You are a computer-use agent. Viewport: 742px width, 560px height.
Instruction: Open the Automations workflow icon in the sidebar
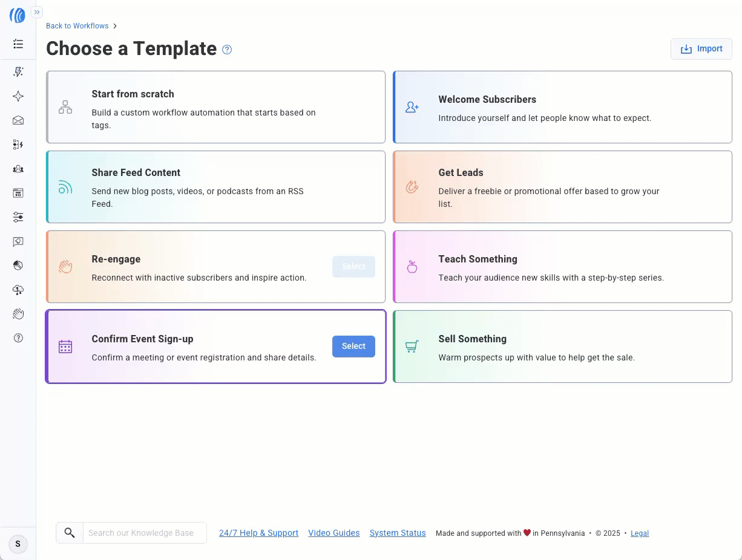pyautogui.click(x=18, y=145)
